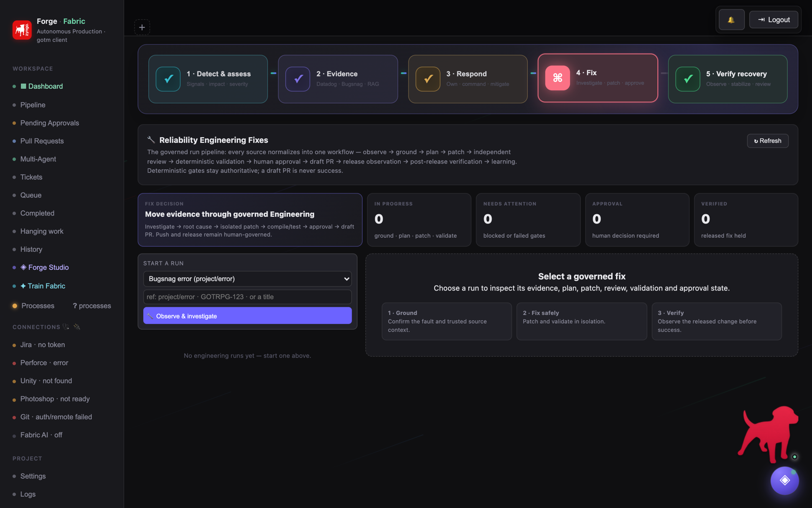Click the Detect & assess checkmark icon
812x508 pixels.
point(168,79)
